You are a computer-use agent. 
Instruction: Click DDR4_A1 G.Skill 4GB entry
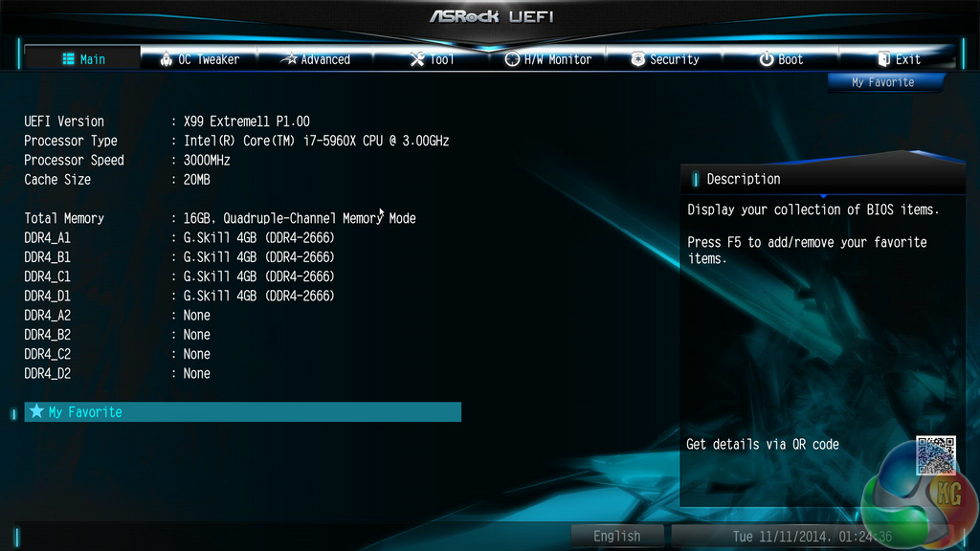click(258, 237)
